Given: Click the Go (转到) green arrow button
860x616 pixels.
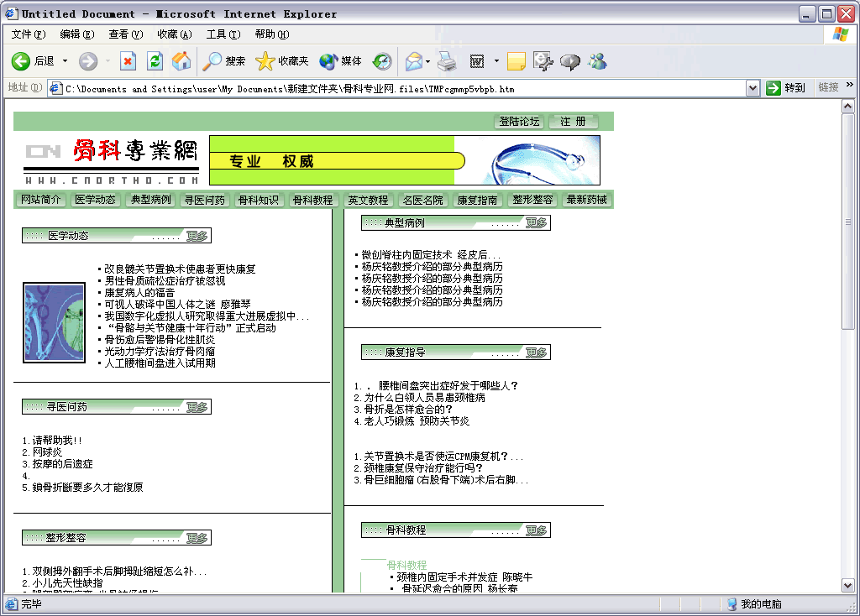Looking at the screenshot, I should click(773, 87).
